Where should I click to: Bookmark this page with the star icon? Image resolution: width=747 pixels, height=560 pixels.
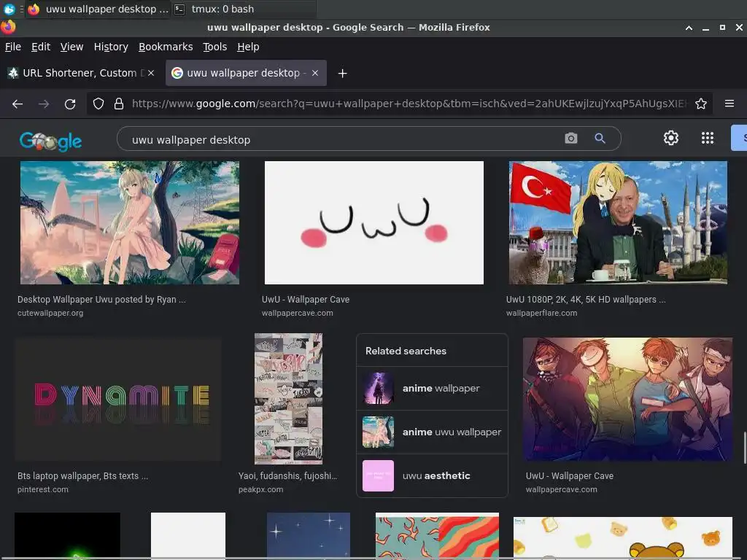[x=701, y=104]
